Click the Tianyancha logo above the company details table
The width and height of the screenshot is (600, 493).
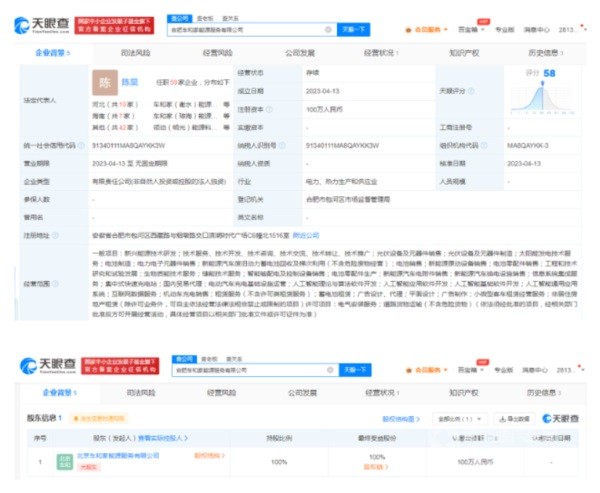[41, 25]
